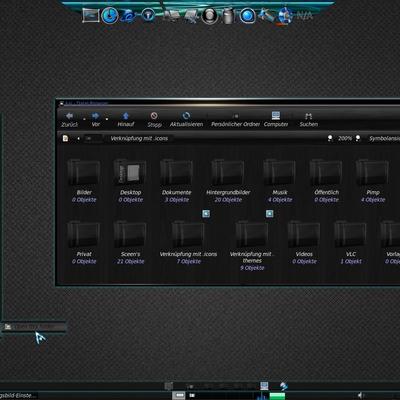Image resolution: width=400 pixels, height=400 pixels.
Task: Click the volume speaker icon in bottom panel
Action: (360, 395)
